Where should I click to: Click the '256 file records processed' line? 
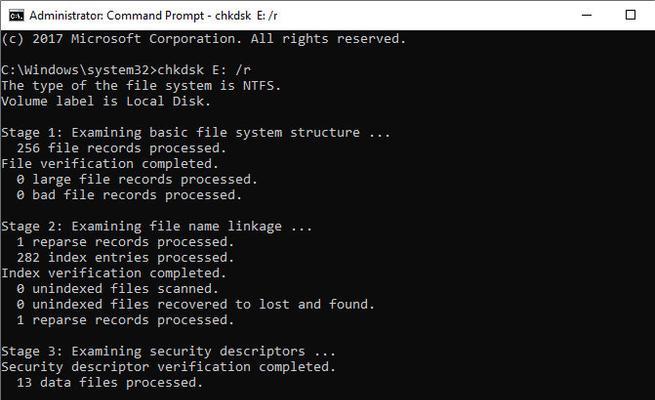pos(122,148)
